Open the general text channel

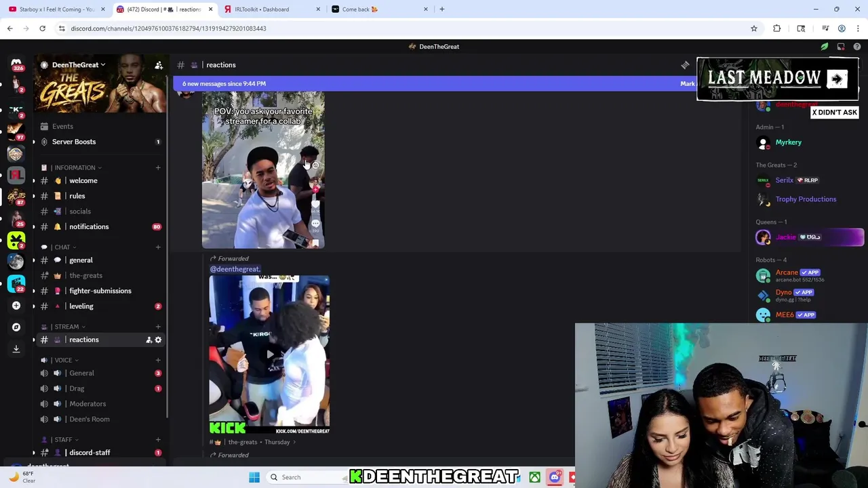pos(101,260)
